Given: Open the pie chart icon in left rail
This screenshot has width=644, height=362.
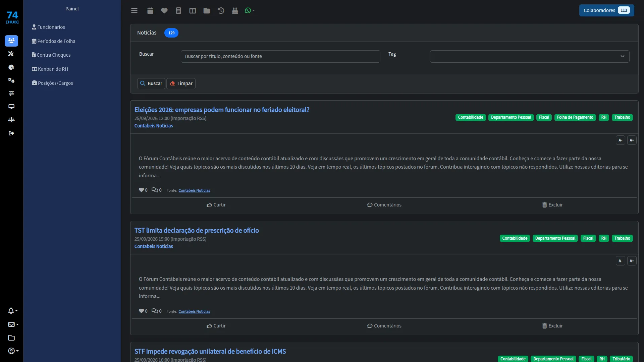Looking at the screenshot, I should (11, 67).
